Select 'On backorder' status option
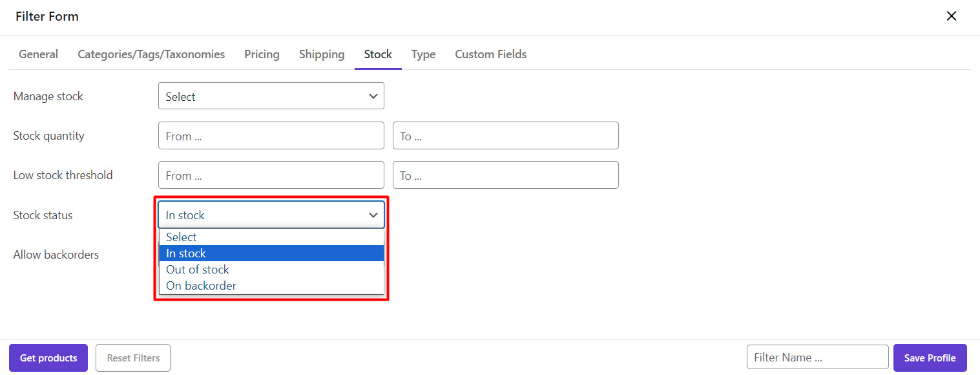Viewport: 980px width, 375px height. point(271,286)
